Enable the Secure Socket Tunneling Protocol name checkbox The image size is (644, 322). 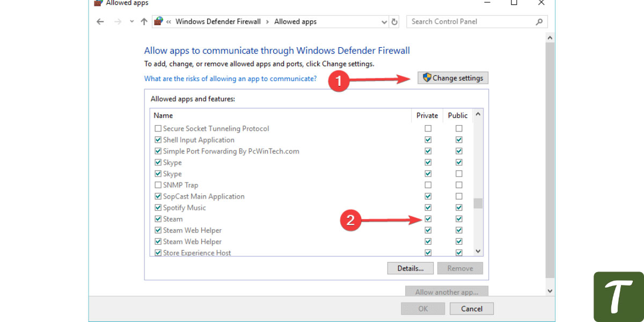tap(158, 129)
